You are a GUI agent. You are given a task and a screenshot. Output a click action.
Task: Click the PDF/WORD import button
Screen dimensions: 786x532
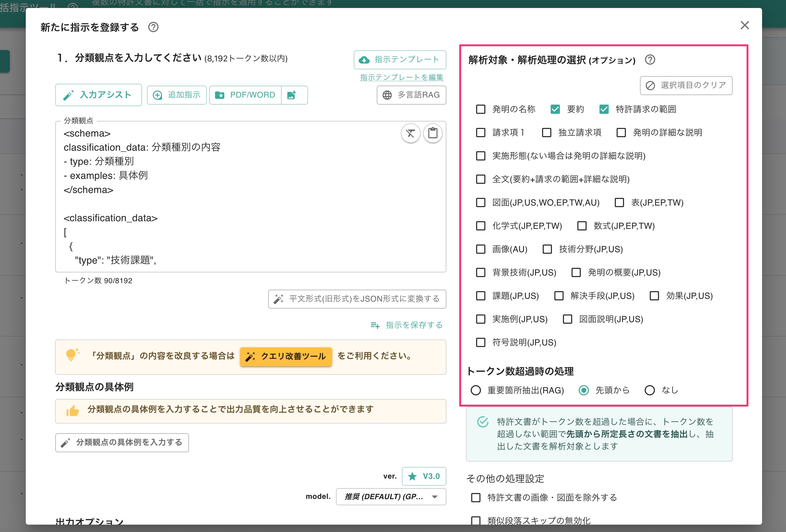tap(245, 95)
